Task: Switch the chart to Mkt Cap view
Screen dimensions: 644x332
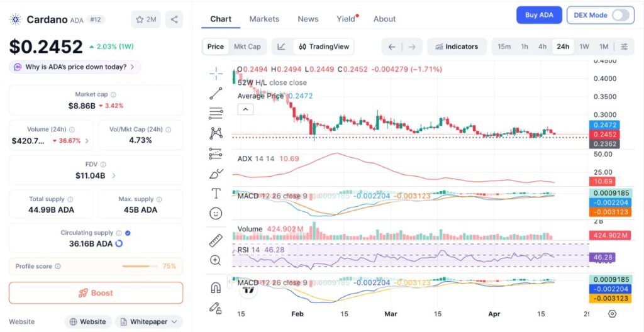Action: tap(247, 47)
